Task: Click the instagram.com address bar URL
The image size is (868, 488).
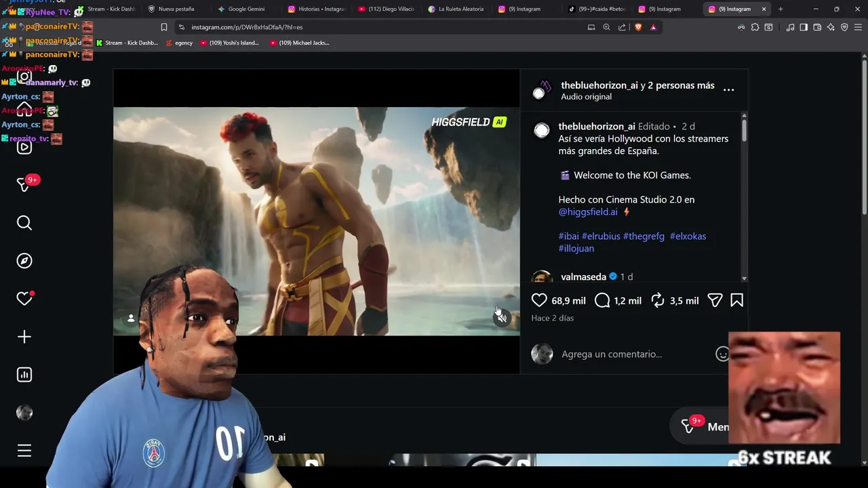Action: [x=247, y=27]
